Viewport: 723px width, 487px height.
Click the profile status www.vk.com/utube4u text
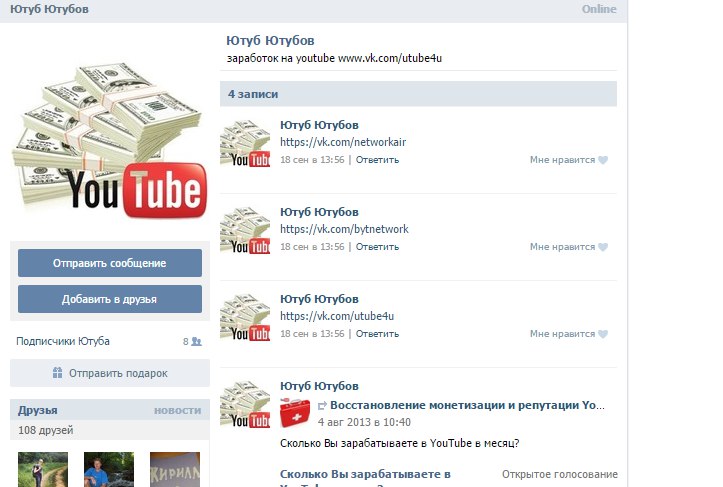point(390,59)
